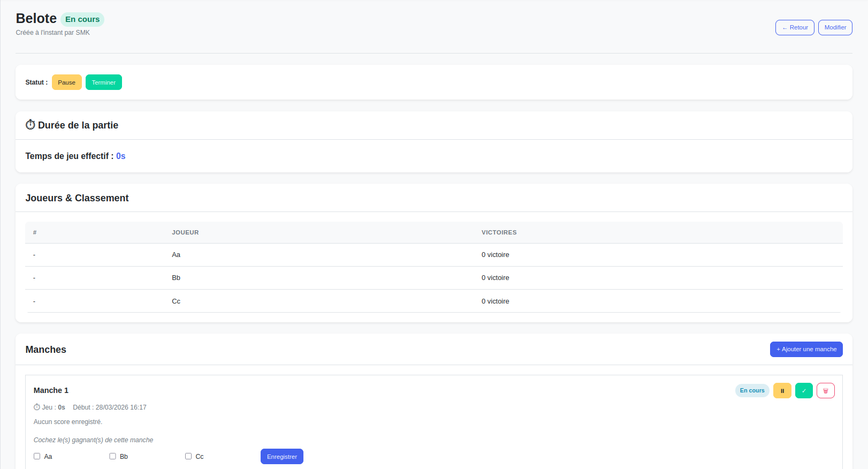
Task: Validate Manche 1 with the green checkmark
Action: (804, 391)
